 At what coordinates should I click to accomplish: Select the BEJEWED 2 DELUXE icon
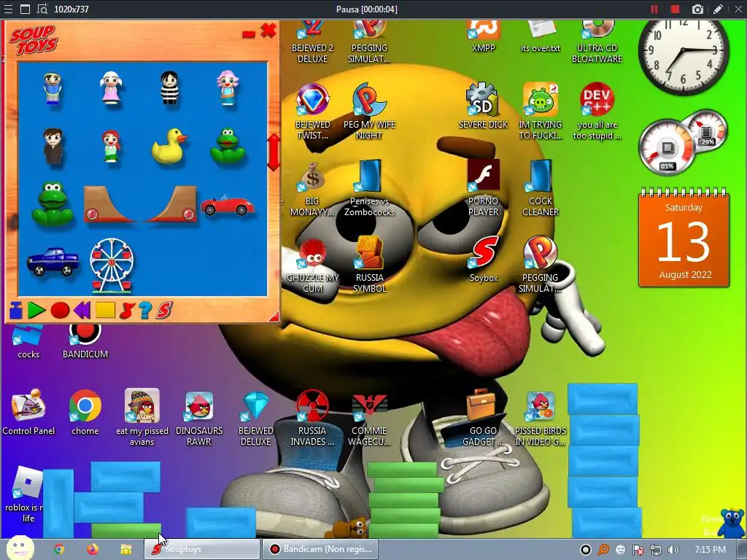click(x=312, y=42)
